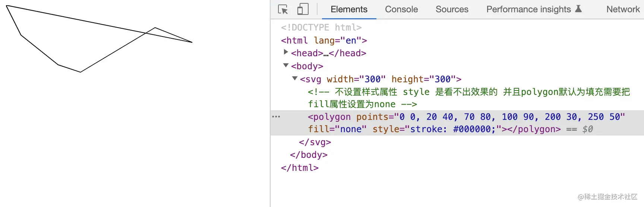644x207 pixels.
Task: Collapse the body element node
Action: click(x=286, y=65)
